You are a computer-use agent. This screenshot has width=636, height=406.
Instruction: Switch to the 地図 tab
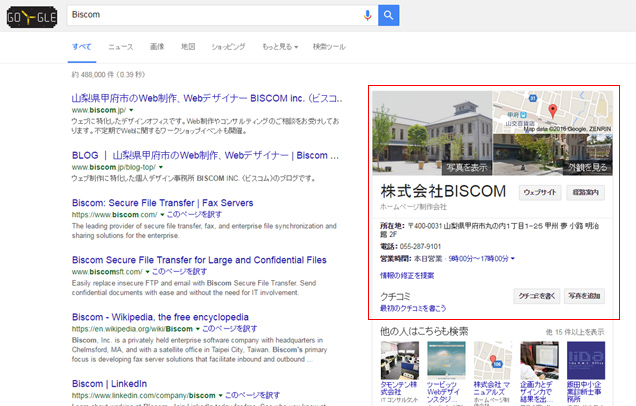pos(188,47)
